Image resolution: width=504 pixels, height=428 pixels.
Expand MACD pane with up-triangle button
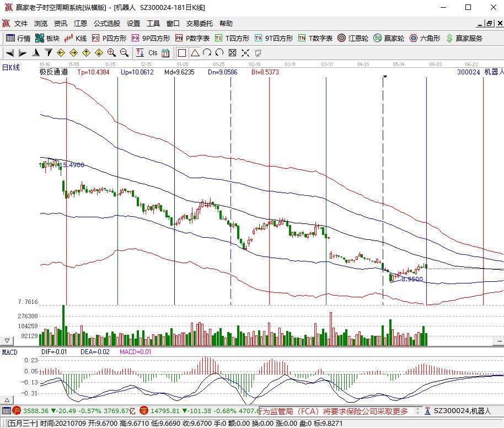[7, 400]
